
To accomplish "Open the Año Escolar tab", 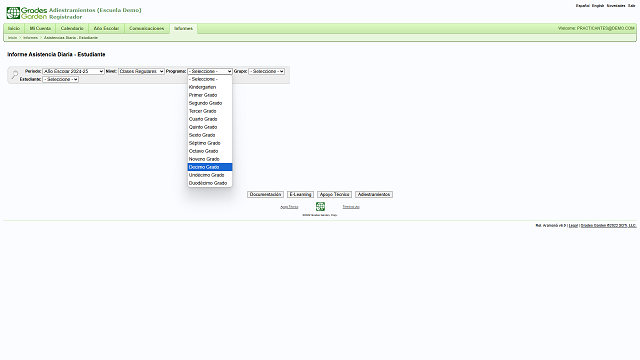I will click(106, 28).
